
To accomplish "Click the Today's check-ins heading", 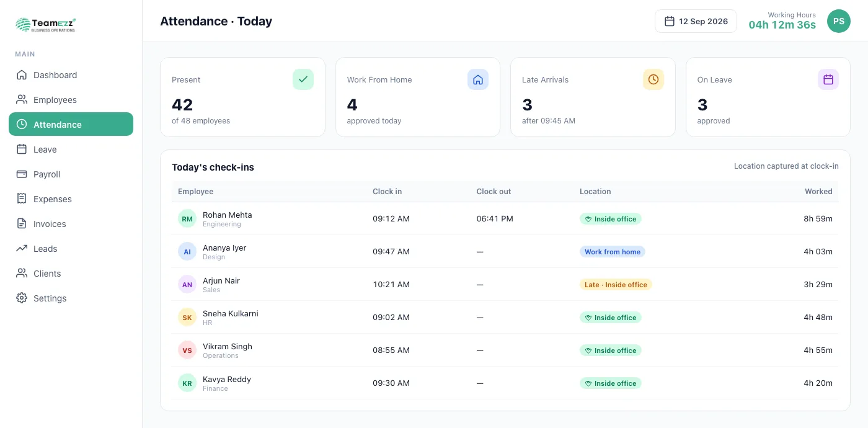I will point(213,167).
